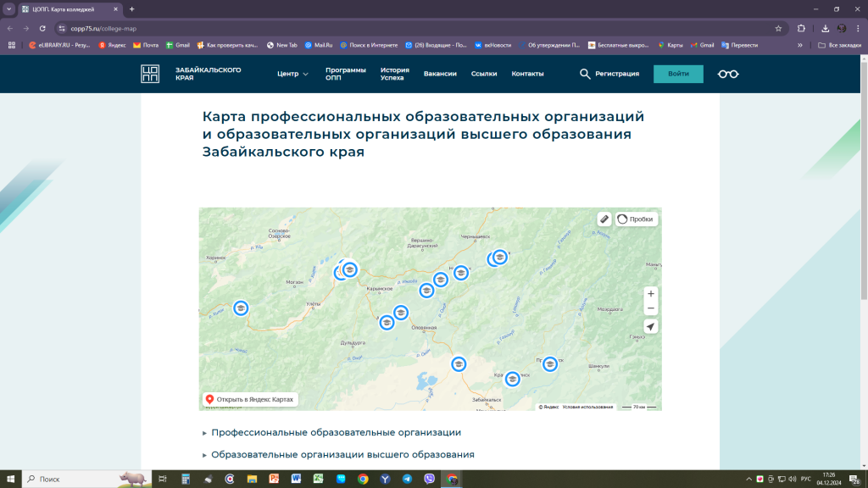Toggle the Пробки traffic layer on map
868x488 pixels.
click(636, 219)
